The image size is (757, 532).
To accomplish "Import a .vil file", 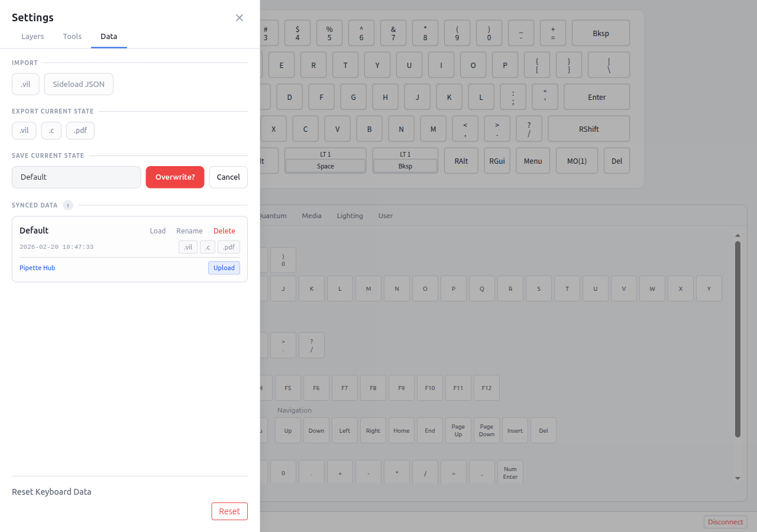I will point(25,84).
